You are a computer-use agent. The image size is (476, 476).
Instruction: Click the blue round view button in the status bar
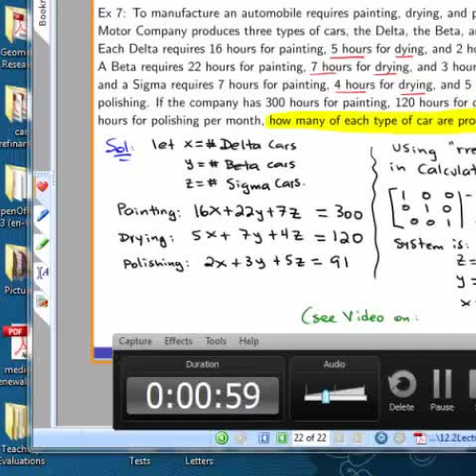[381, 438]
